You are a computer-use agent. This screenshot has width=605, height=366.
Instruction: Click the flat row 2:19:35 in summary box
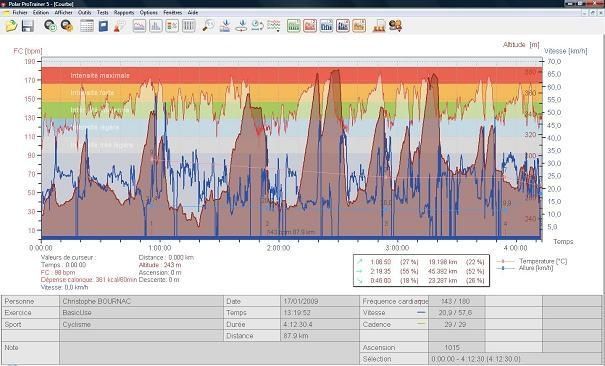(x=421, y=271)
